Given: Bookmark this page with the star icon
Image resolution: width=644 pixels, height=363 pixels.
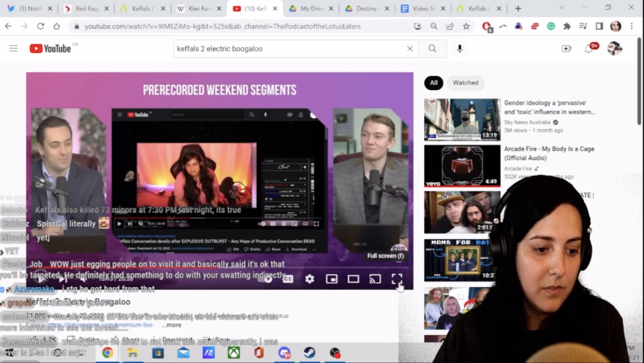Looking at the screenshot, I should (x=466, y=26).
